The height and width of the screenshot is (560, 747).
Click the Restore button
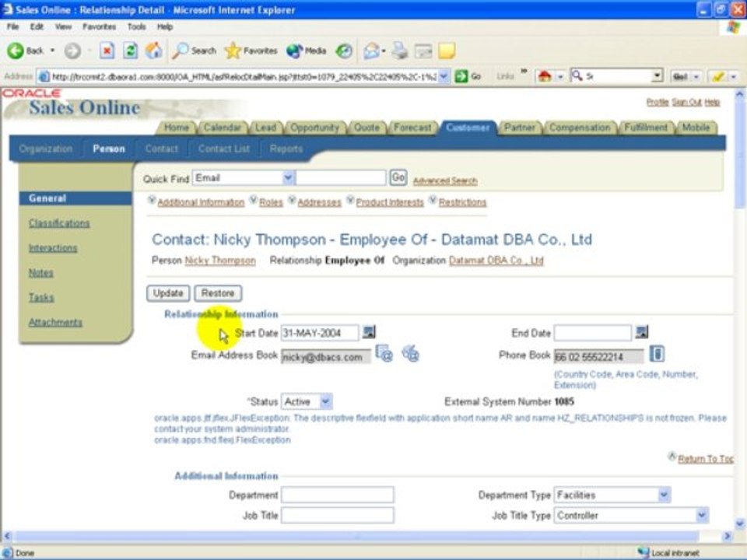click(218, 293)
